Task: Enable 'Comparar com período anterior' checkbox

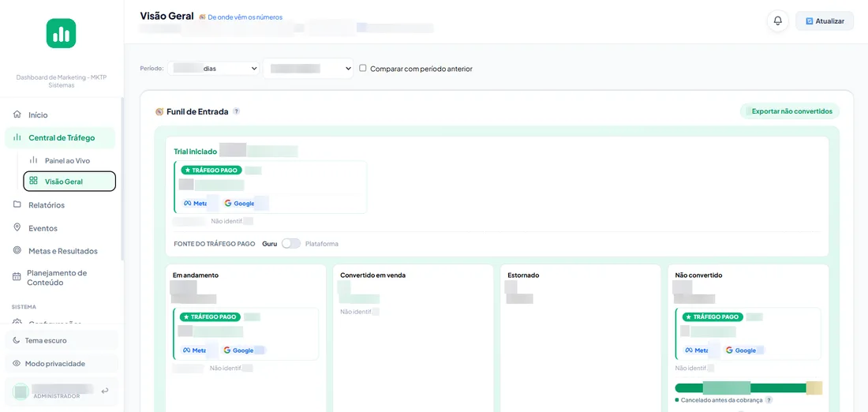Action: (363, 69)
